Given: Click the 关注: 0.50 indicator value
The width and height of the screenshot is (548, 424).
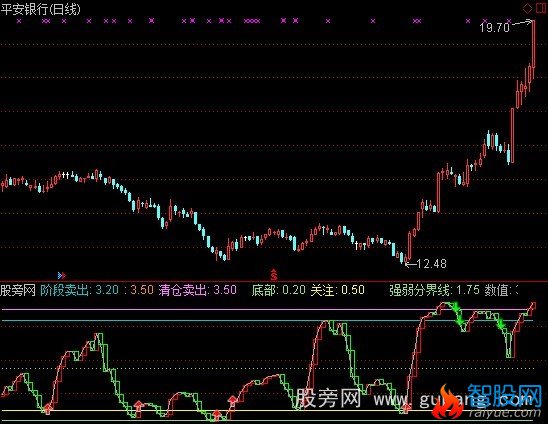Looking at the screenshot, I should tap(337, 290).
